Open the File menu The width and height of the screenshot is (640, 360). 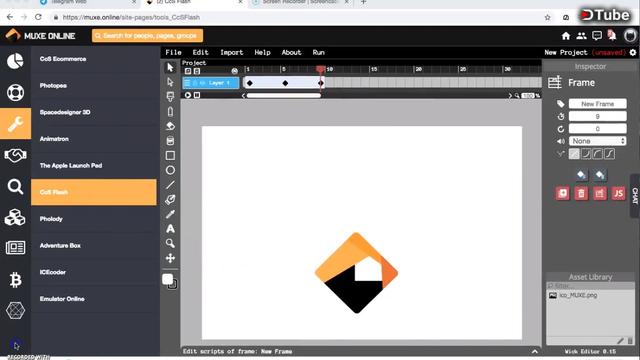pyautogui.click(x=173, y=53)
